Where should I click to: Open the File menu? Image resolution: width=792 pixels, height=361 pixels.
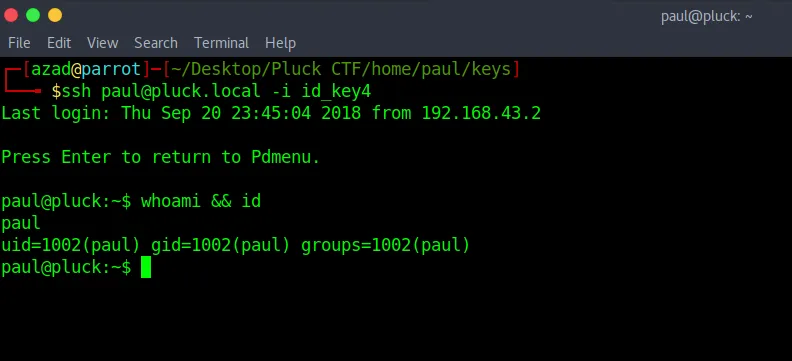coord(19,43)
